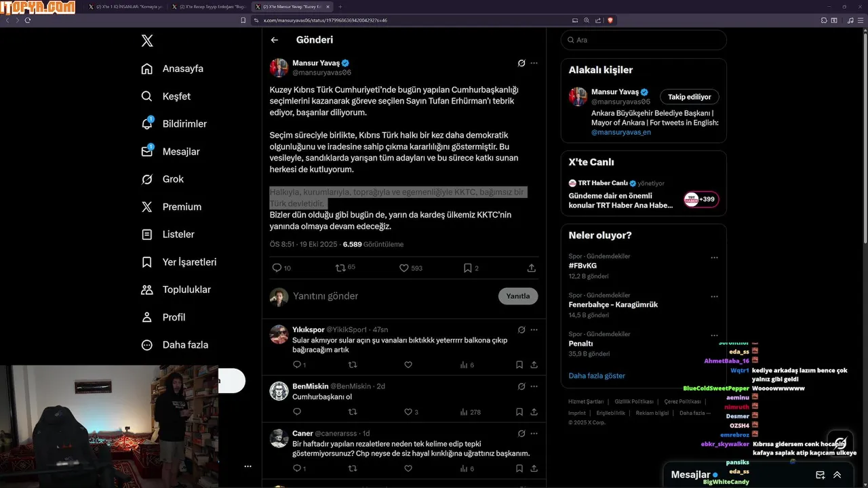Viewport: 868px width, 488px height.
Task: Reply to the main post (10 replies)
Action: [281, 268]
